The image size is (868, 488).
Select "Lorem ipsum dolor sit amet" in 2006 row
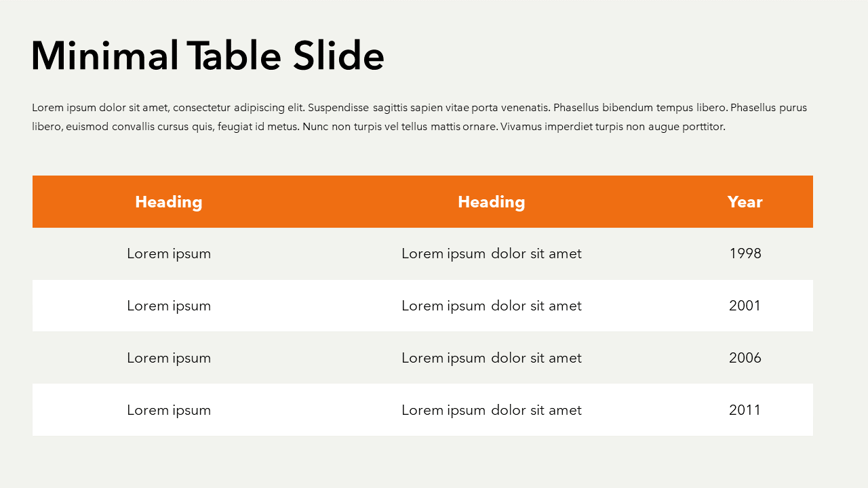(x=492, y=358)
